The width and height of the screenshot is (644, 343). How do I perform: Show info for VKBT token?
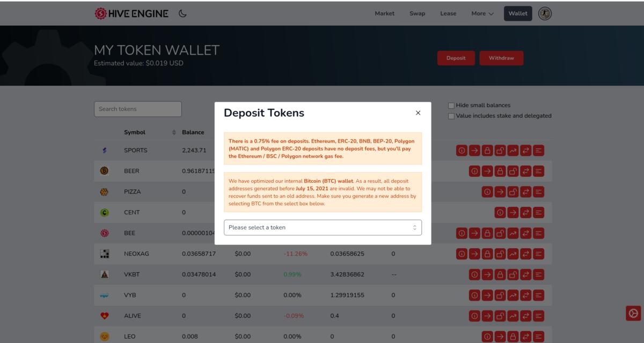pos(474,274)
